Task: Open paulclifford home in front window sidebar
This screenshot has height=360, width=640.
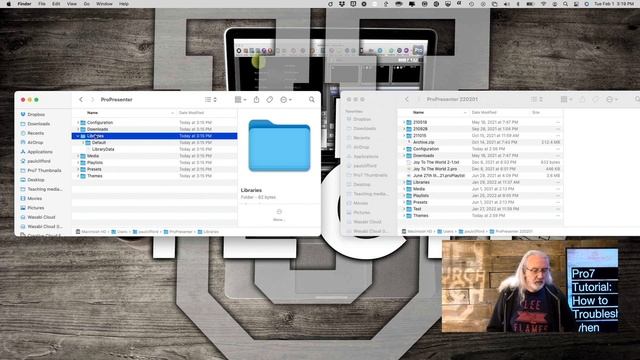Action: point(39,161)
